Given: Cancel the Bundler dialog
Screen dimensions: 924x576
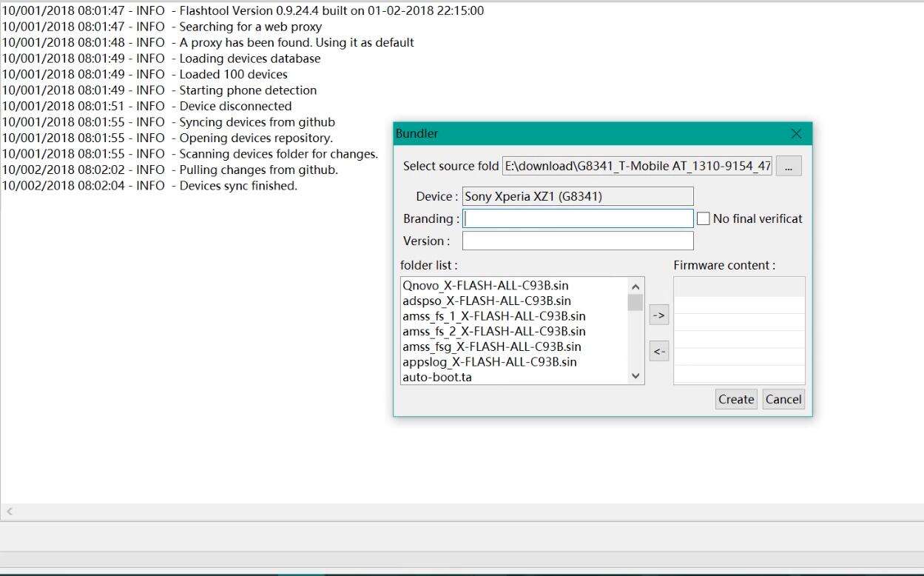Looking at the screenshot, I should pos(783,399).
